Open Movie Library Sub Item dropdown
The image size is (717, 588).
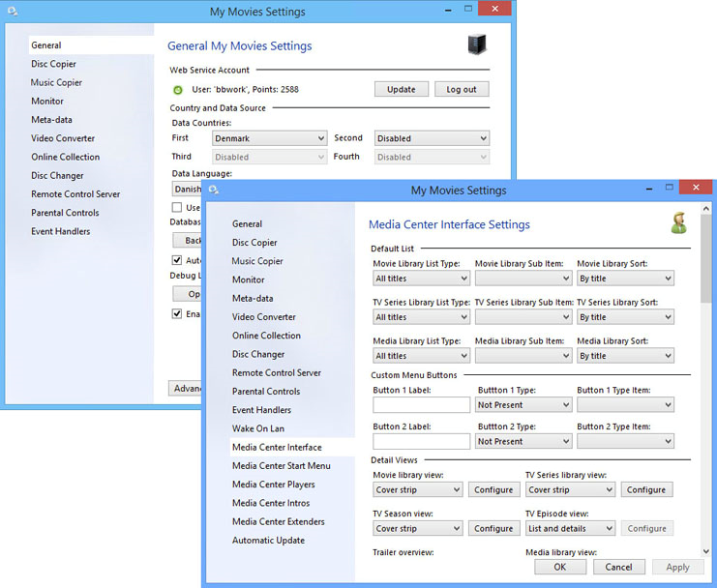(x=523, y=279)
